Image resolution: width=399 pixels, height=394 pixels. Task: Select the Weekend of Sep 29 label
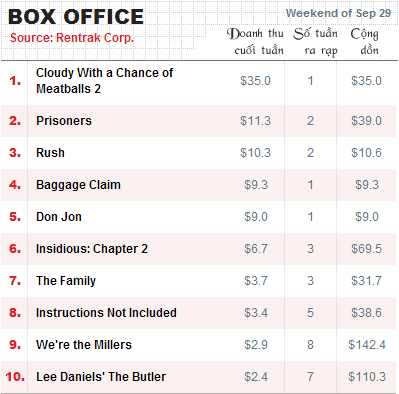[x=338, y=13]
